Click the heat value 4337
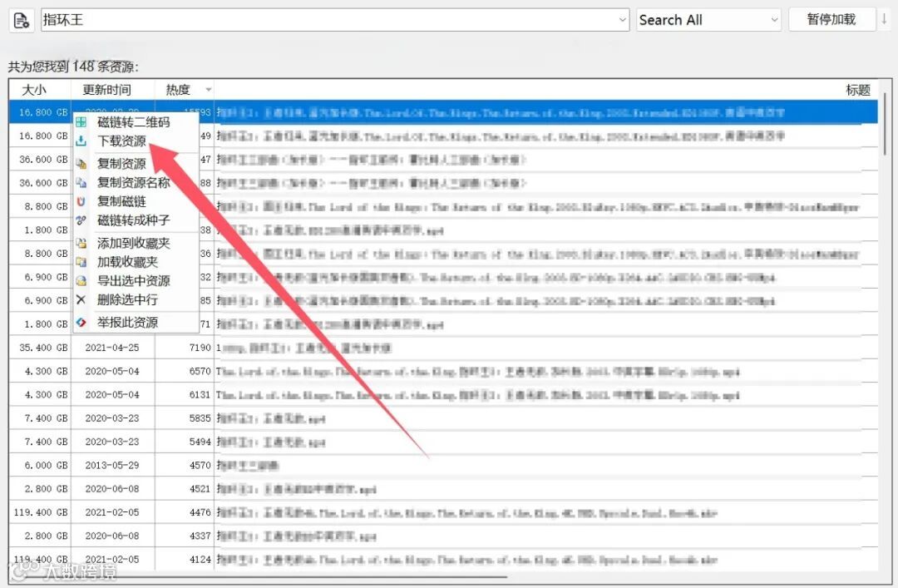 [x=200, y=536]
